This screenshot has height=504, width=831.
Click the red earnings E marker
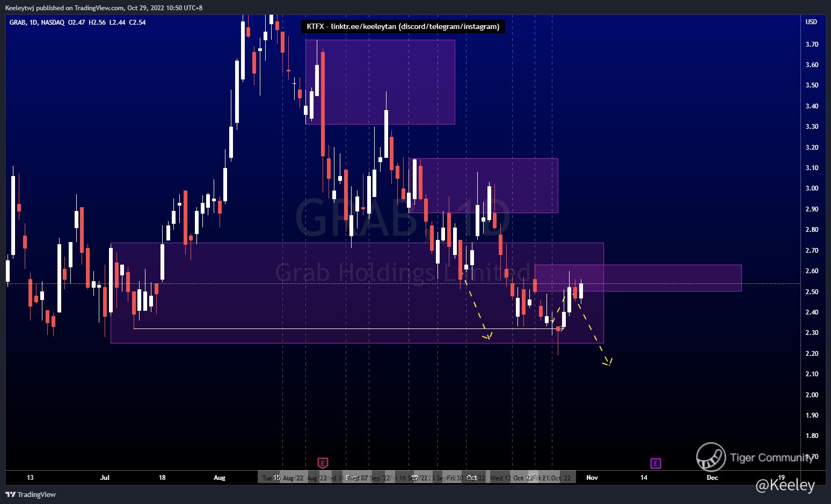pyautogui.click(x=323, y=463)
